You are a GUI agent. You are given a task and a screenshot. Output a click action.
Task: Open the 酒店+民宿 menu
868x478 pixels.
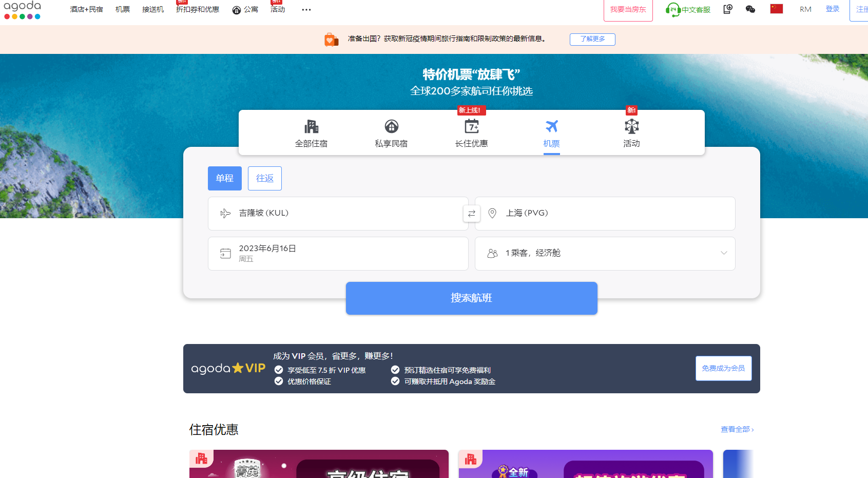[x=86, y=10]
